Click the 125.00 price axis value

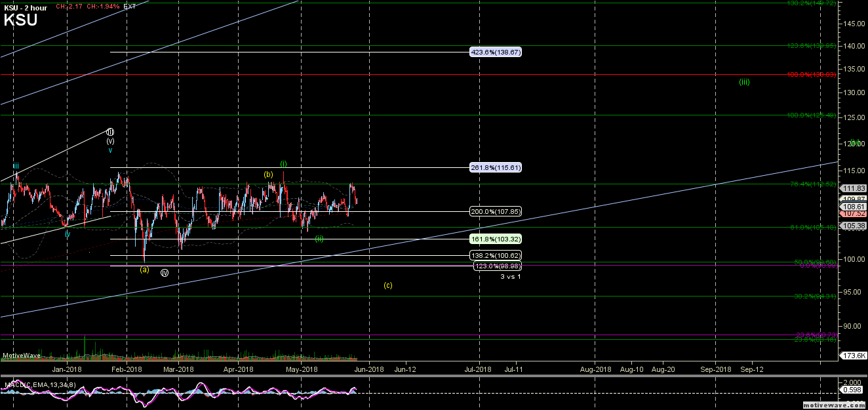854,118
